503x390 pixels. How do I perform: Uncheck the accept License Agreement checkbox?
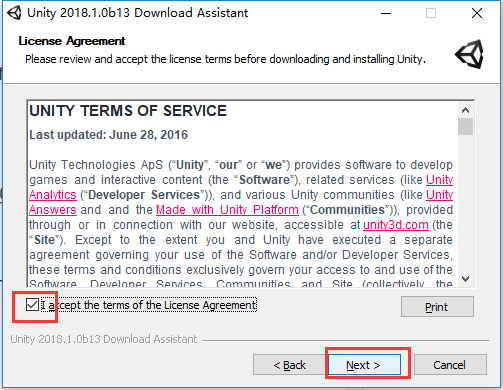32,305
